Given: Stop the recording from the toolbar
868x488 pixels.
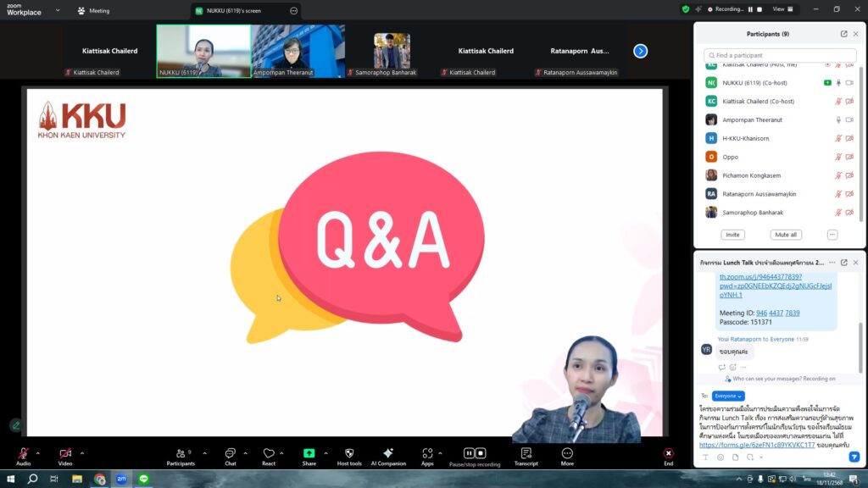Looking at the screenshot, I should [x=481, y=453].
